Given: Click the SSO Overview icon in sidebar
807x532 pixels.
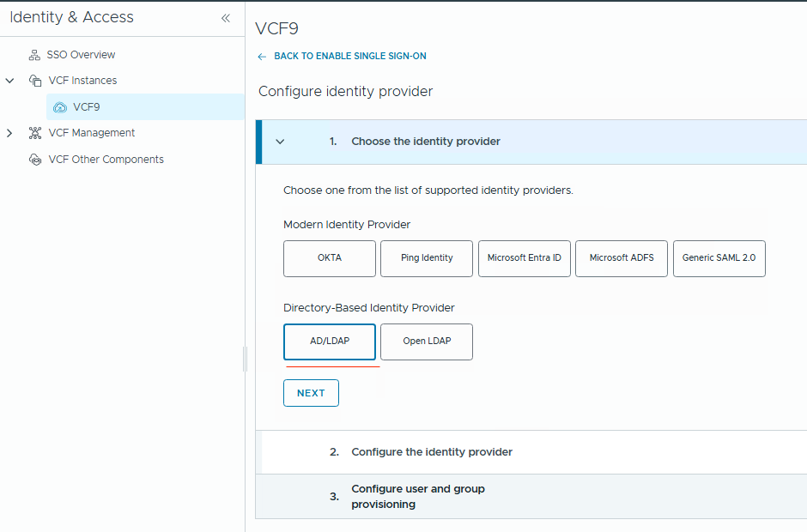Looking at the screenshot, I should (34, 54).
